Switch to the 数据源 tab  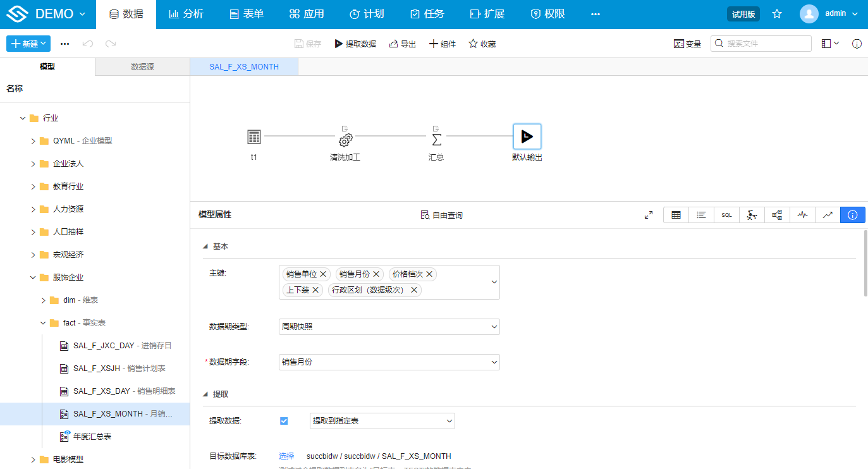pos(142,66)
